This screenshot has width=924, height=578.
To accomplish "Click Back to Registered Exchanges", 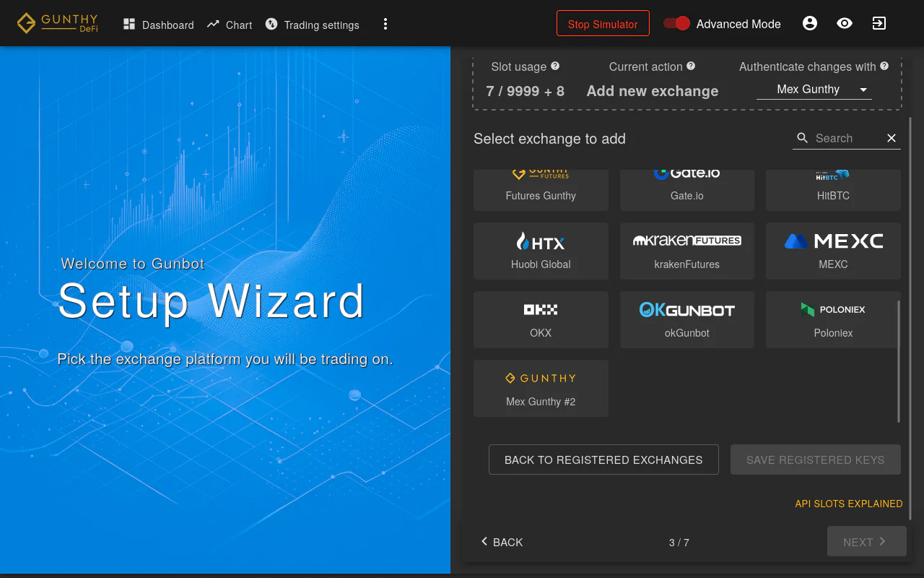I will [603, 460].
